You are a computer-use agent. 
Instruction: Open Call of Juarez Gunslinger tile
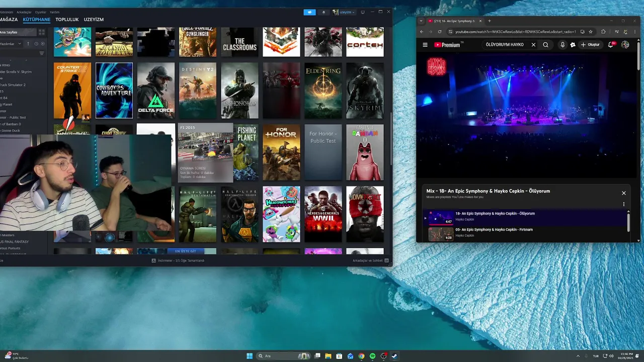click(198, 42)
